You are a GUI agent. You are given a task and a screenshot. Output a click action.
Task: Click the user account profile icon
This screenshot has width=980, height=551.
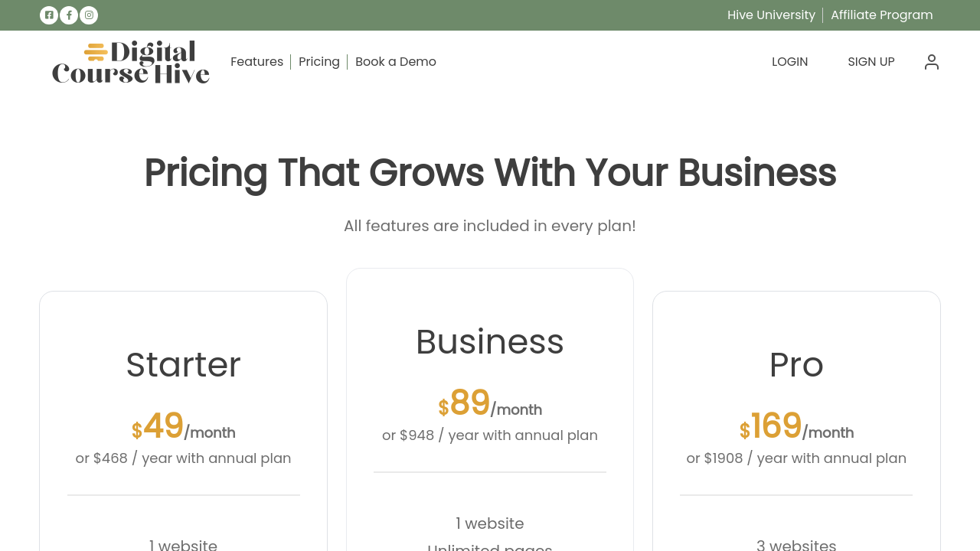click(x=931, y=62)
